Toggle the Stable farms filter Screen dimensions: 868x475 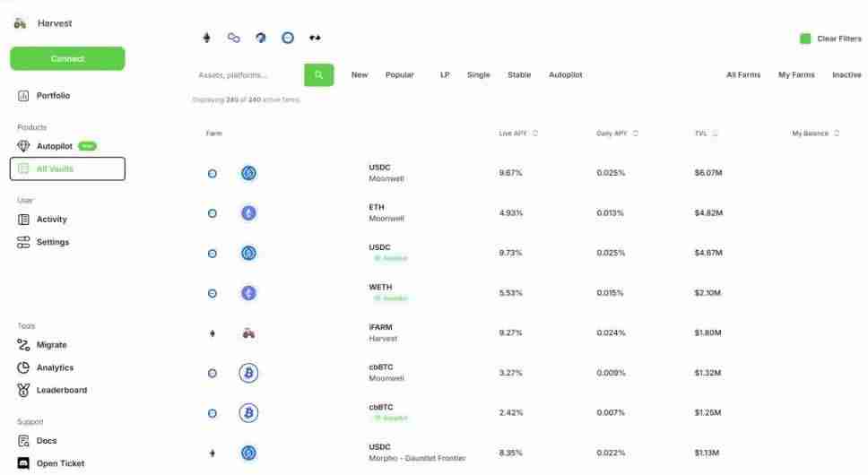(x=519, y=75)
